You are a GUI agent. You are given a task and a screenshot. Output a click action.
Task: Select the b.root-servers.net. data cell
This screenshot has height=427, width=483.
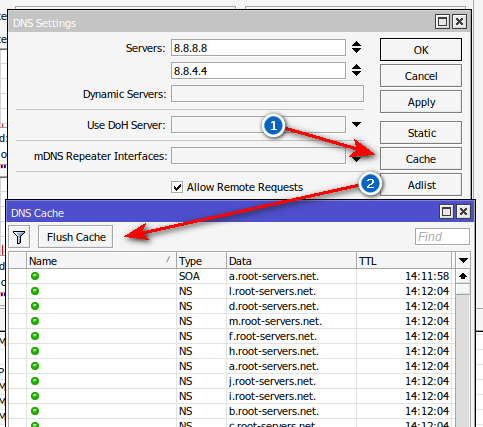click(291, 411)
